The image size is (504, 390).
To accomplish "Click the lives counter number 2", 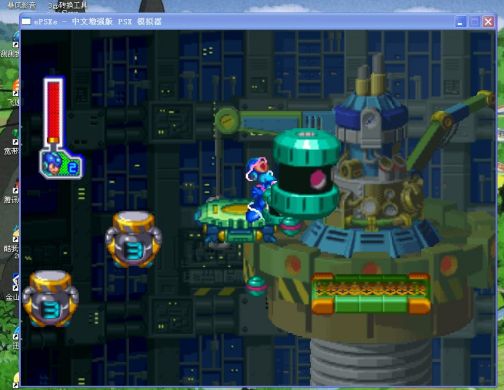I will (72, 168).
